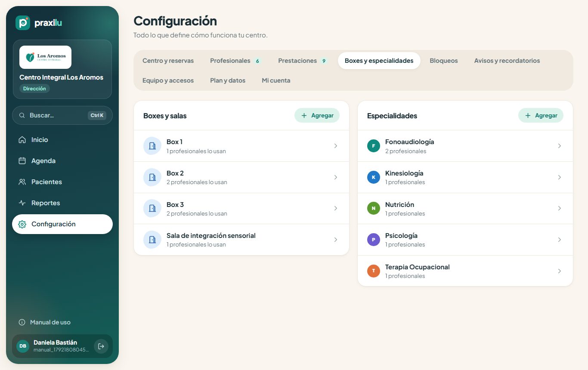This screenshot has width=588, height=370.
Task: Click the Reportes pulse icon
Action: tap(22, 203)
